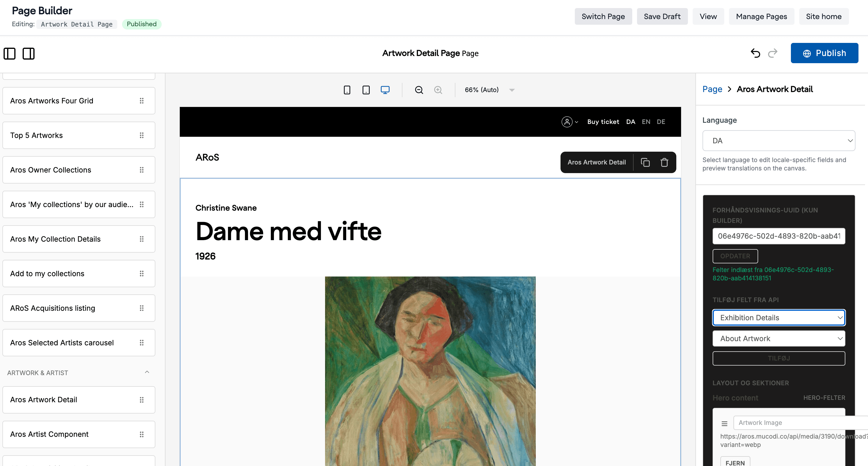Click the preview UUID input field

click(778, 236)
